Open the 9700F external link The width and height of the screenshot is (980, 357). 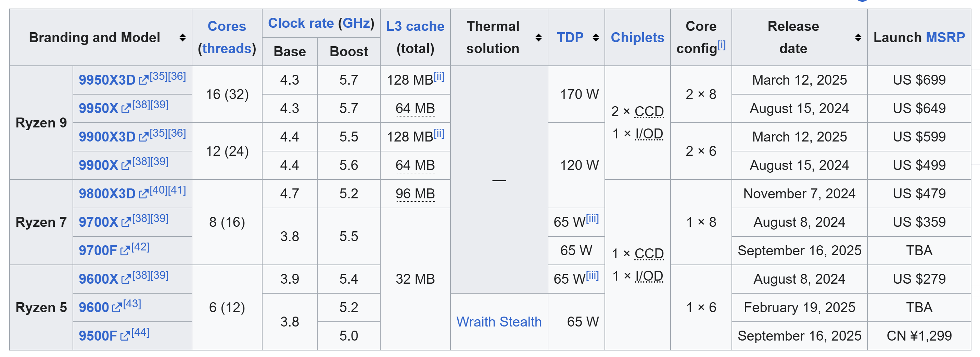[98, 250]
